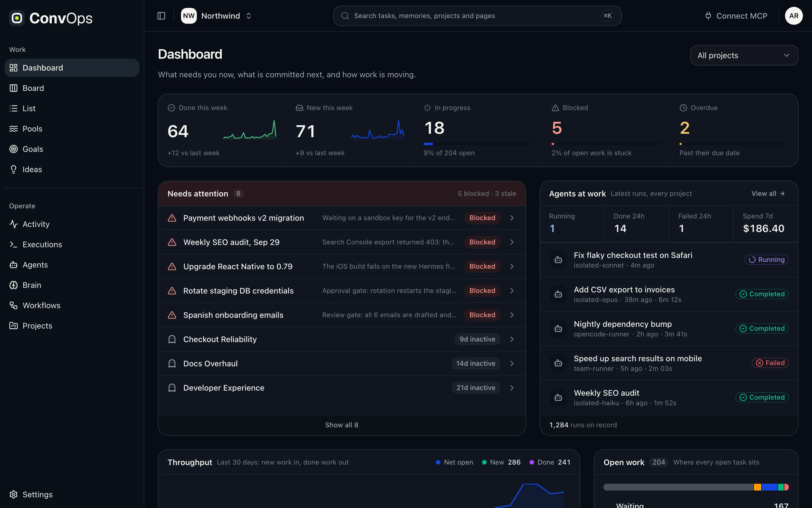Screen dimensions: 812x508
Task: Click the New this week inbox icon
Action: 299,108
